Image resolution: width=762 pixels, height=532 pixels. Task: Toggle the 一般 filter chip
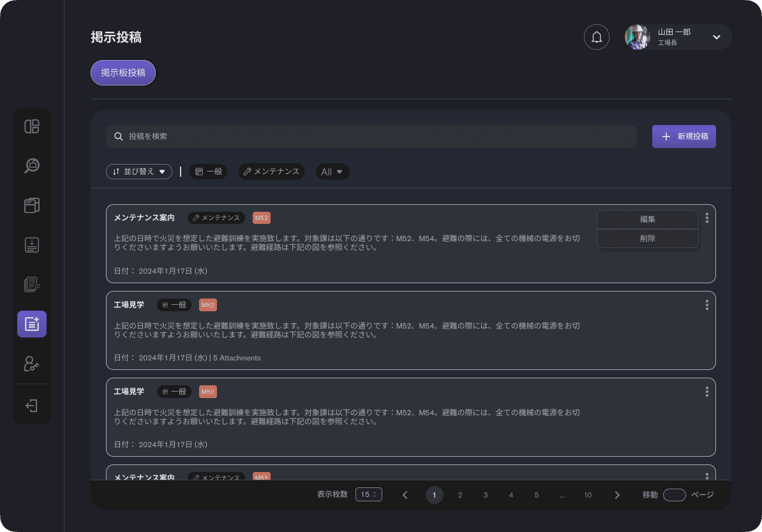(x=208, y=172)
